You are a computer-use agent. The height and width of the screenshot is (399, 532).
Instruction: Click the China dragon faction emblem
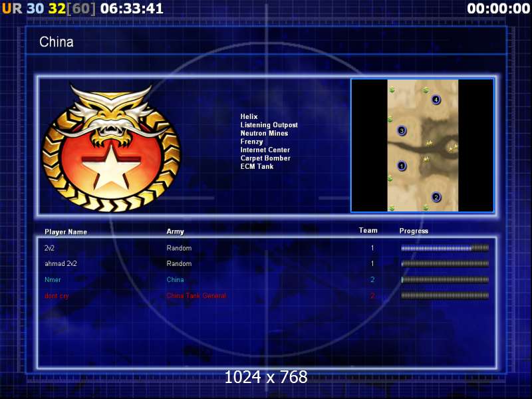(x=111, y=148)
